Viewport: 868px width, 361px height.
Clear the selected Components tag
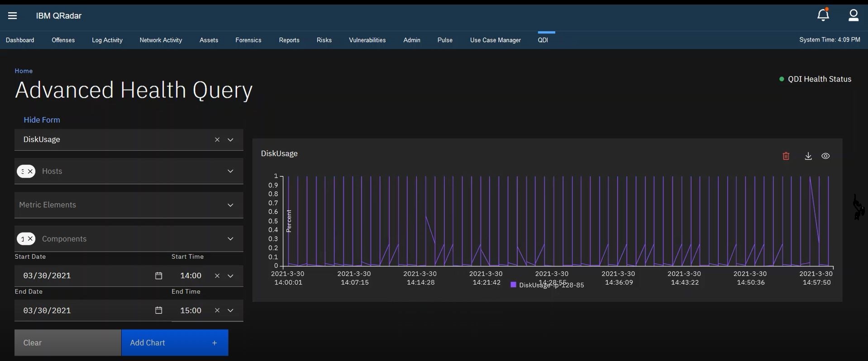[x=31, y=239]
